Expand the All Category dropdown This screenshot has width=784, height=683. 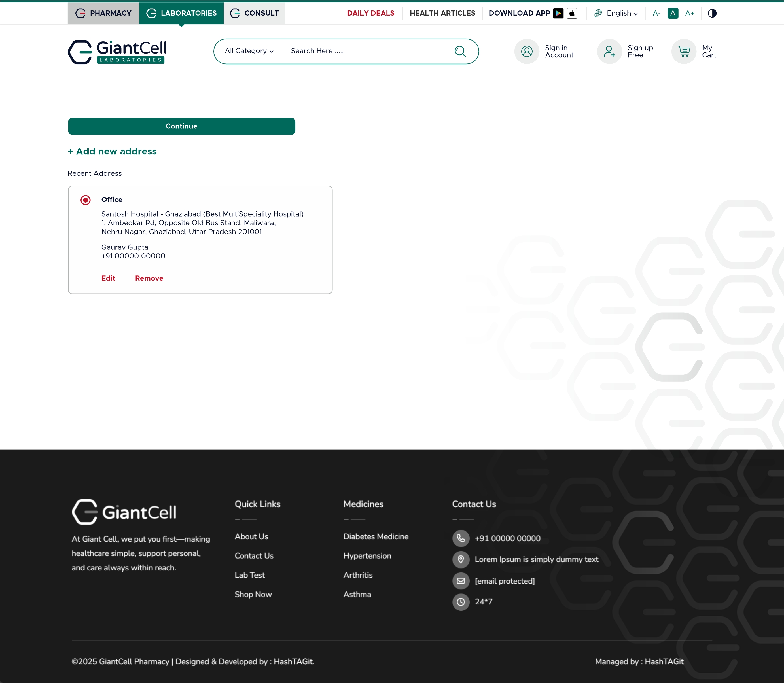click(249, 51)
